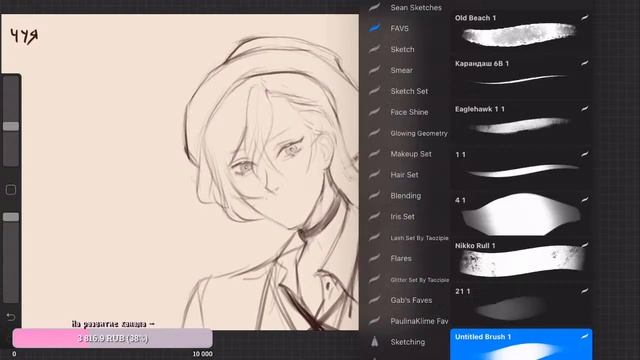
Task: Click the brush icon beside Smear
Action: point(375,70)
